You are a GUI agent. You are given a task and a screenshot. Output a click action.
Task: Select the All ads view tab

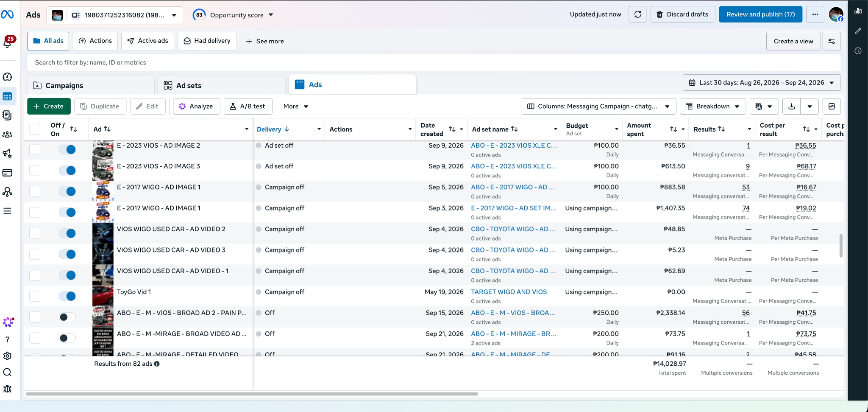(48, 41)
